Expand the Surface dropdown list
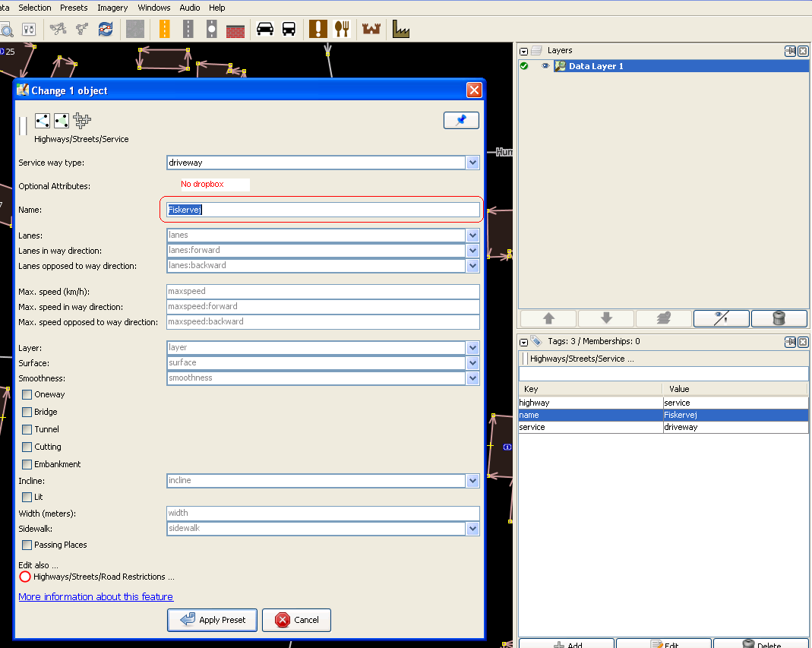This screenshot has width=812, height=648. [x=472, y=362]
